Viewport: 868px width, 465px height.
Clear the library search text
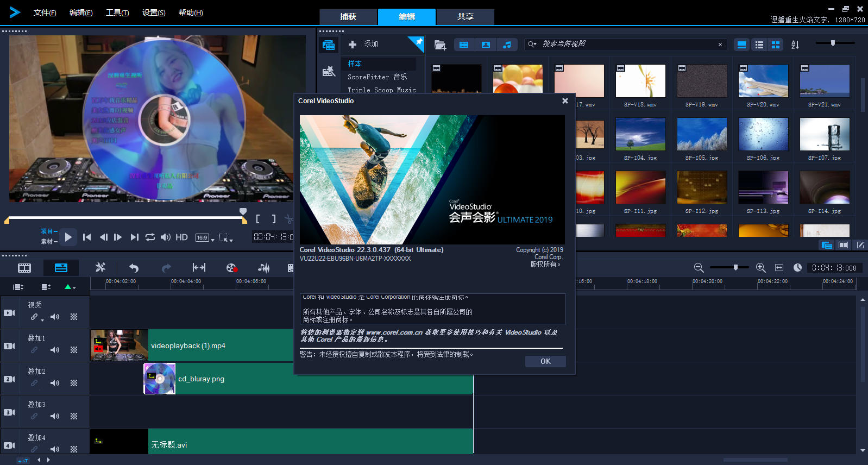(x=720, y=45)
